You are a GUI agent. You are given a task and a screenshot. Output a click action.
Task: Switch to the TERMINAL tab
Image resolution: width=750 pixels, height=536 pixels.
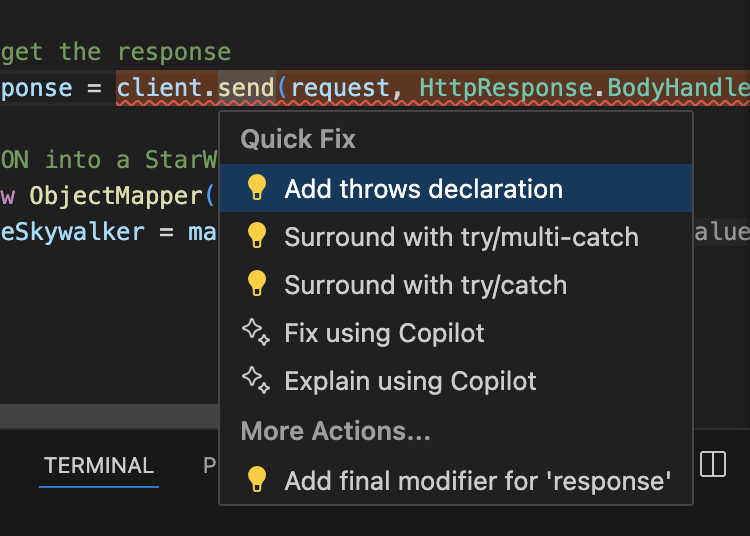(99, 465)
